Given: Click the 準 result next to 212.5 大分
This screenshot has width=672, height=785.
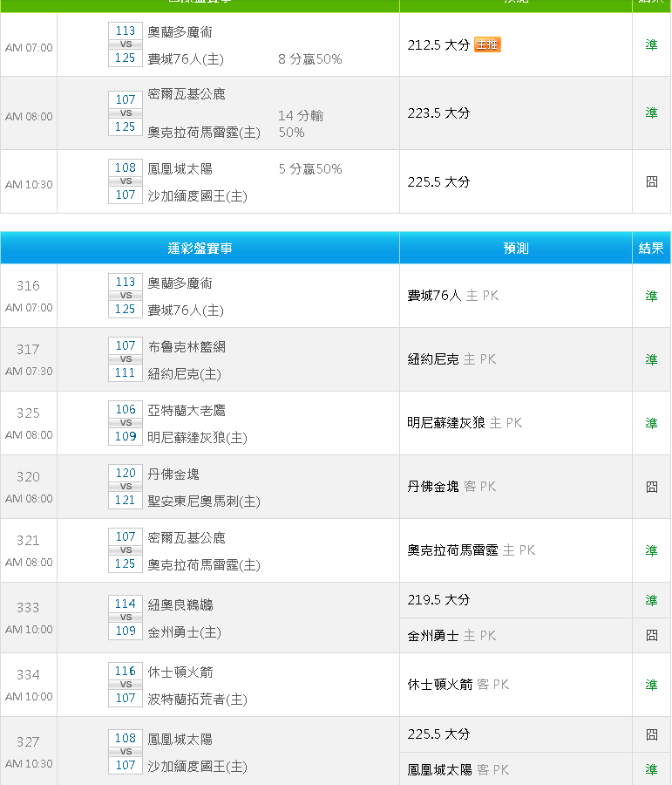Looking at the screenshot, I should pyautogui.click(x=651, y=44).
